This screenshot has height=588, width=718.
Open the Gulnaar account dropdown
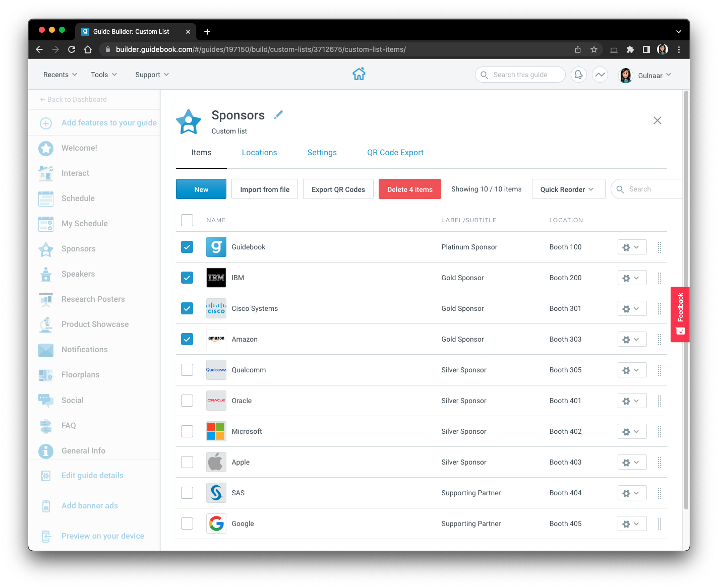pos(645,75)
